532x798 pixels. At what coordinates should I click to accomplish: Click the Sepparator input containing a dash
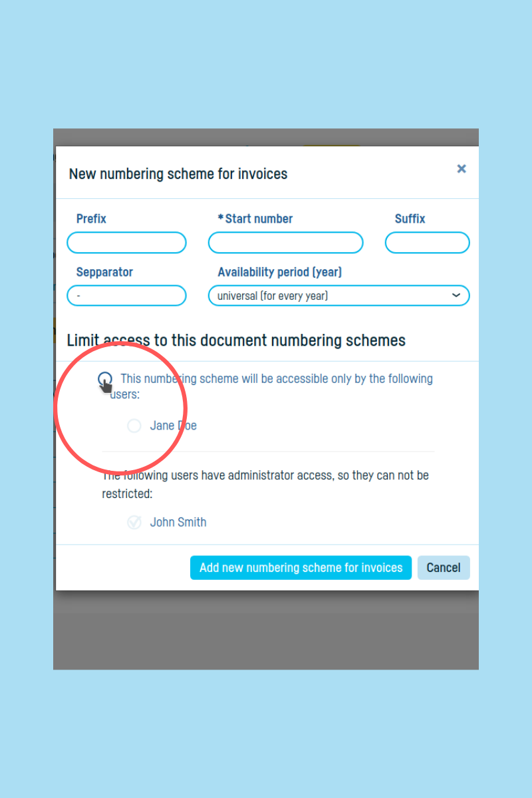pyautogui.click(x=126, y=296)
